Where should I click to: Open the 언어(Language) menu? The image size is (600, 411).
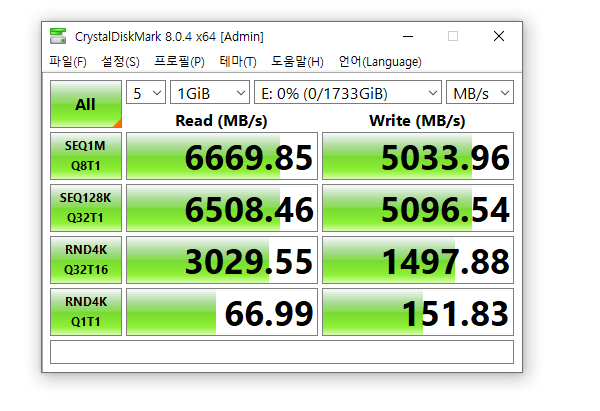pos(380,62)
